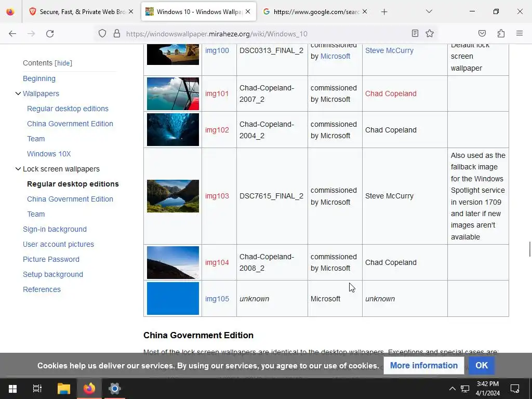Open Wallpapers contents link

point(41,94)
